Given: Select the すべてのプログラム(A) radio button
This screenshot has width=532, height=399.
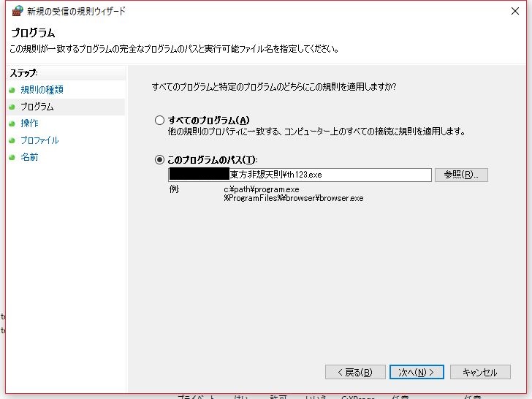Looking at the screenshot, I should 159,121.
